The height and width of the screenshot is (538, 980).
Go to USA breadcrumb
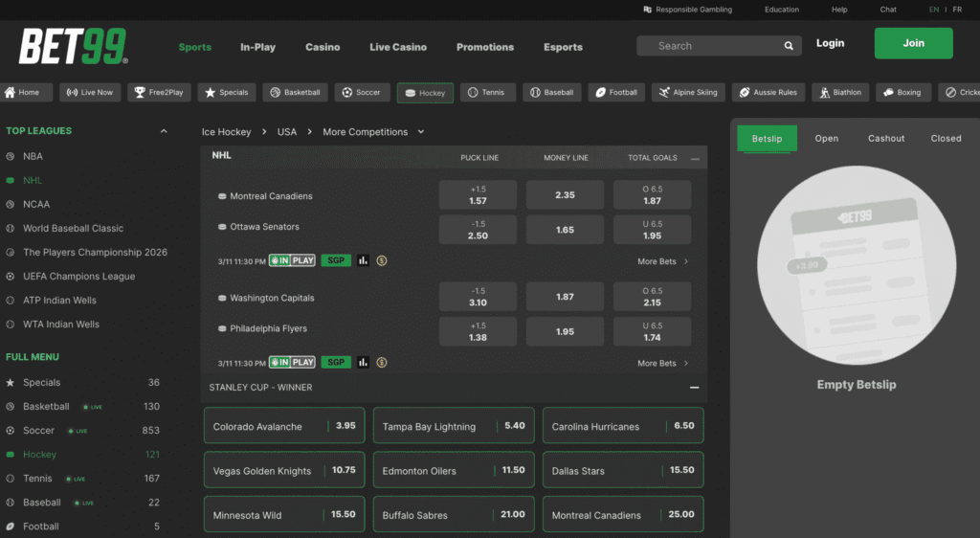coord(287,132)
